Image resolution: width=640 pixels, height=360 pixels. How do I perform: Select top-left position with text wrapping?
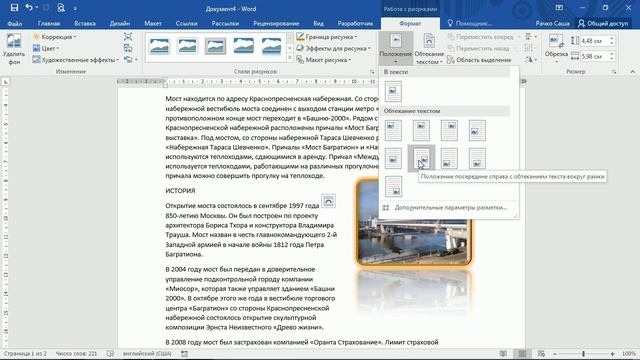pos(393,130)
